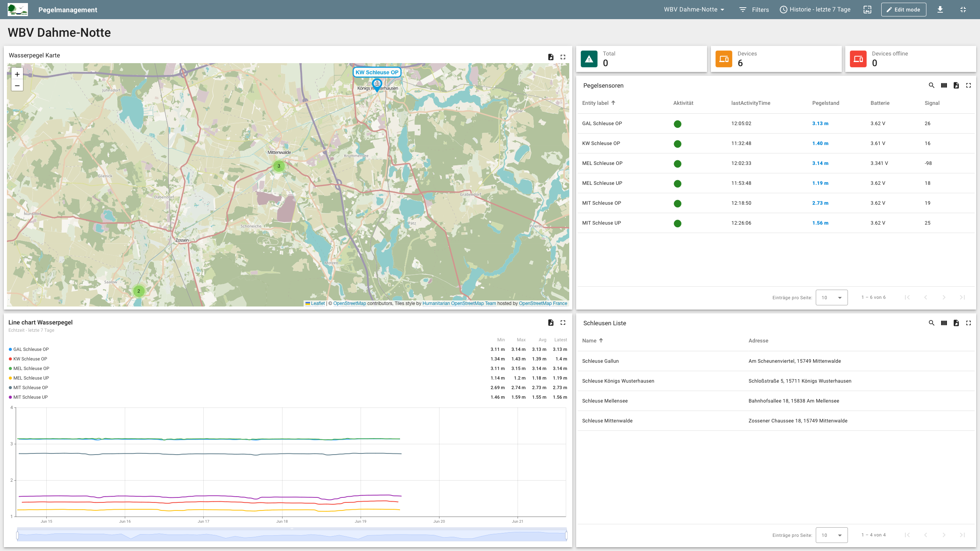This screenshot has height=551, width=980.
Task: Open the Filters menu
Action: 754,10
